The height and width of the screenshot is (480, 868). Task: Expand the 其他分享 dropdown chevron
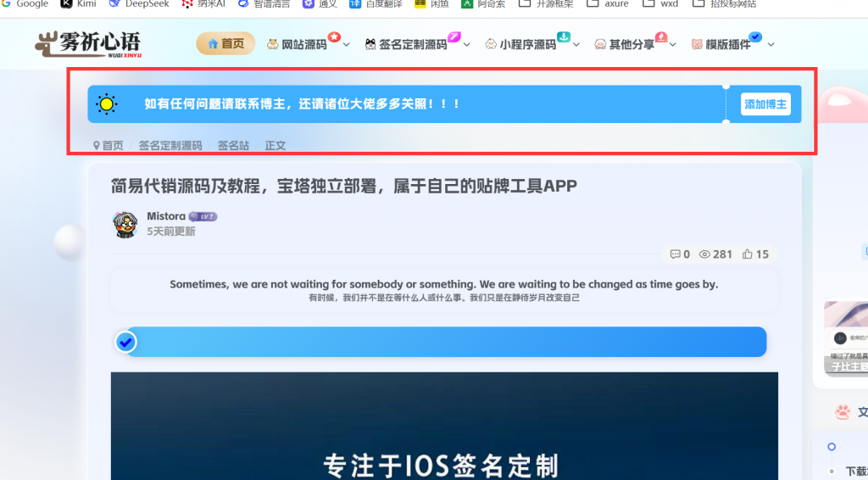672,45
